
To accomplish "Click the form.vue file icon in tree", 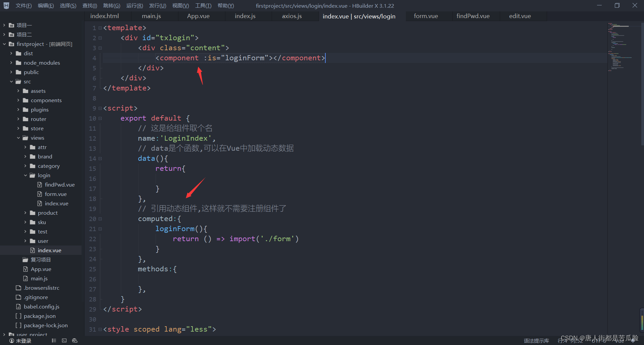I will [x=40, y=194].
